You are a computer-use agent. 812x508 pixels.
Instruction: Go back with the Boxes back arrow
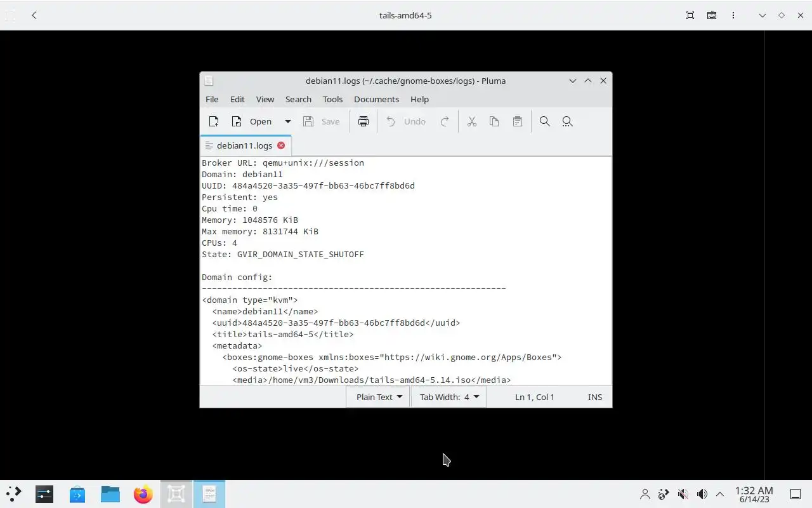pos(34,15)
